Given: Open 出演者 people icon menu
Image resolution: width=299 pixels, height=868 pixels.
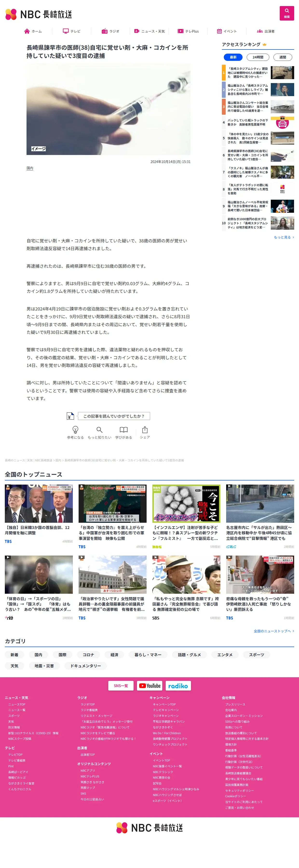Looking at the screenshot, I should pos(266,31).
